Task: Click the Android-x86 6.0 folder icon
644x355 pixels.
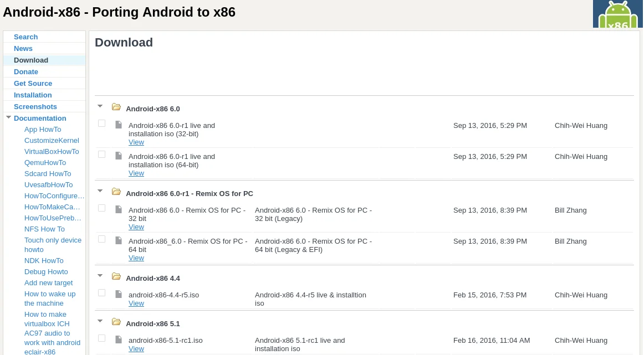Action: tap(116, 107)
